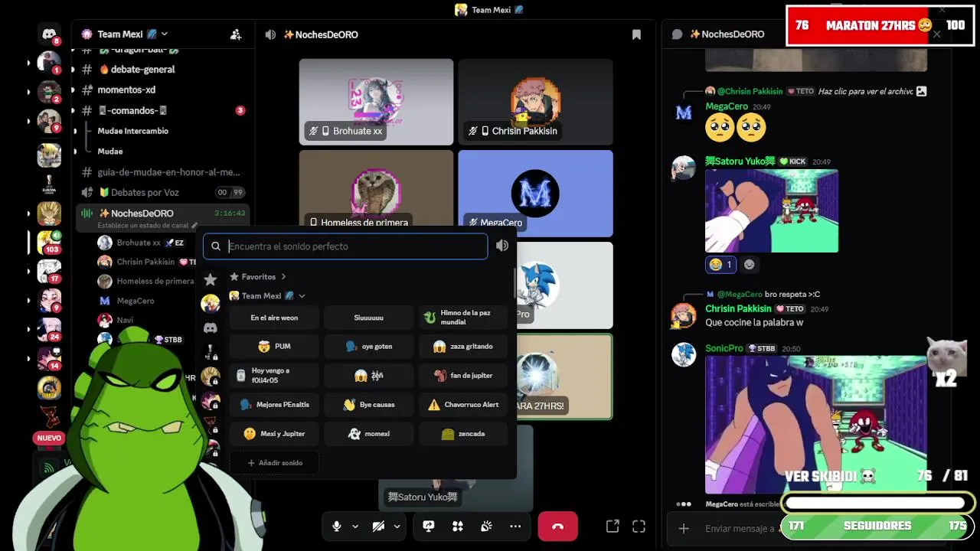This screenshot has width=980, height=551.
Task: Focus the Enviar mensaje a text field
Action: click(x=740, y=528)
